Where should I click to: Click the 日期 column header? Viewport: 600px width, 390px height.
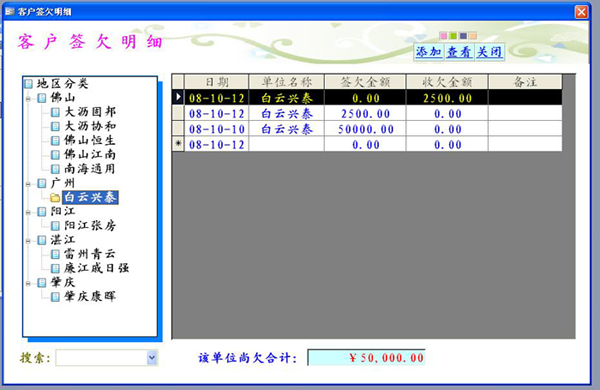(x=217, y=82)
